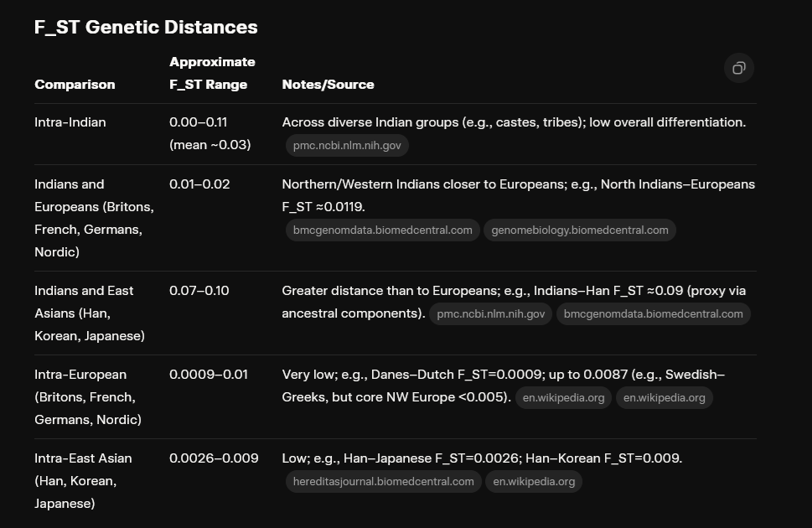Open hereditasjournal.biomedcentral.com source chip
Screen dimensions: 812x528
(383, 482)
